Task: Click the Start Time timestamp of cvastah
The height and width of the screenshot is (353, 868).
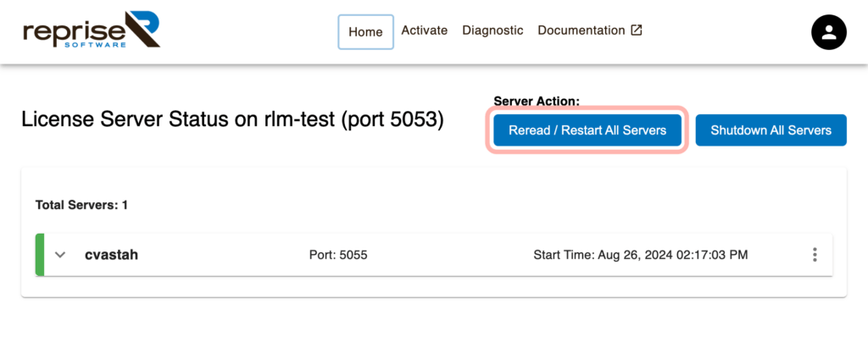Action: 640,255
